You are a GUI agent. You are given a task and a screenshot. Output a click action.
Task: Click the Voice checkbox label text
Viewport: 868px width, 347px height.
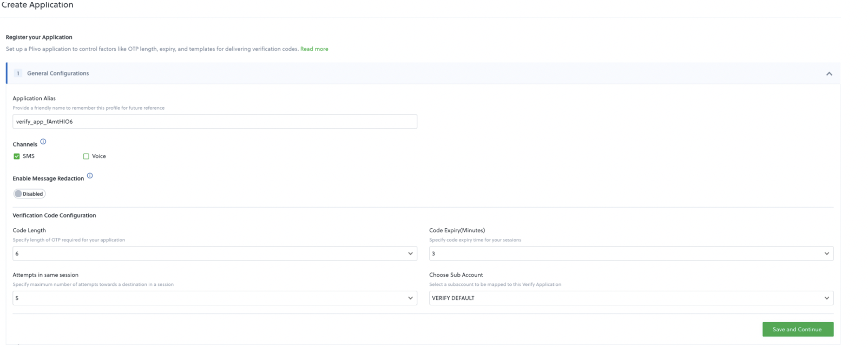tap(99, 156)
